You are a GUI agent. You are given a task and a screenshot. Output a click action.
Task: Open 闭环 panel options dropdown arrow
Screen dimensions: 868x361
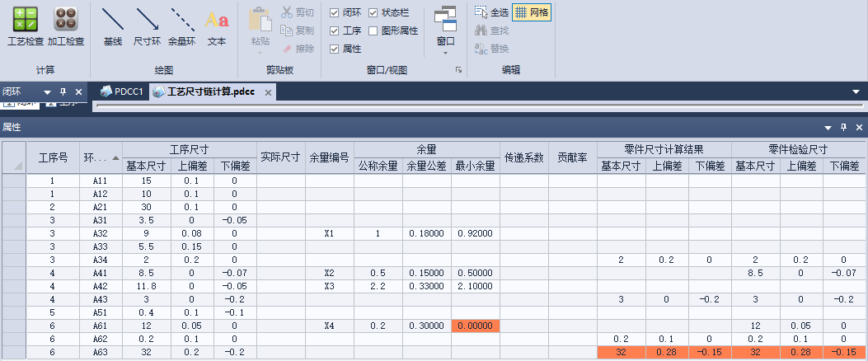pos(47,92)
